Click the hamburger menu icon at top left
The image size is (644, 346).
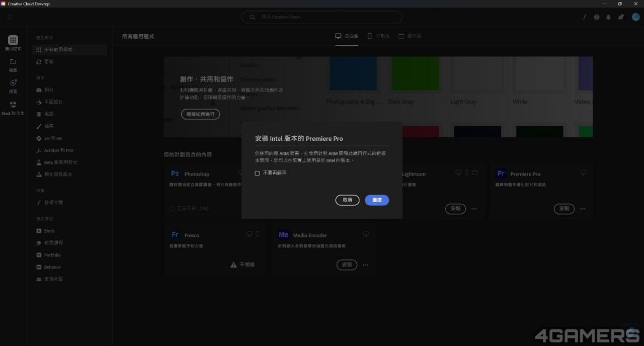coord(10,17)
